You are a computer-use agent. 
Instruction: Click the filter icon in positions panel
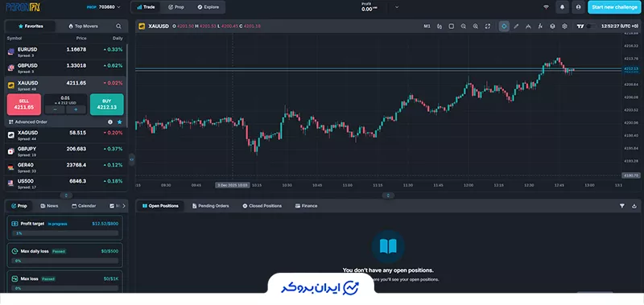[x=621, y=206]
